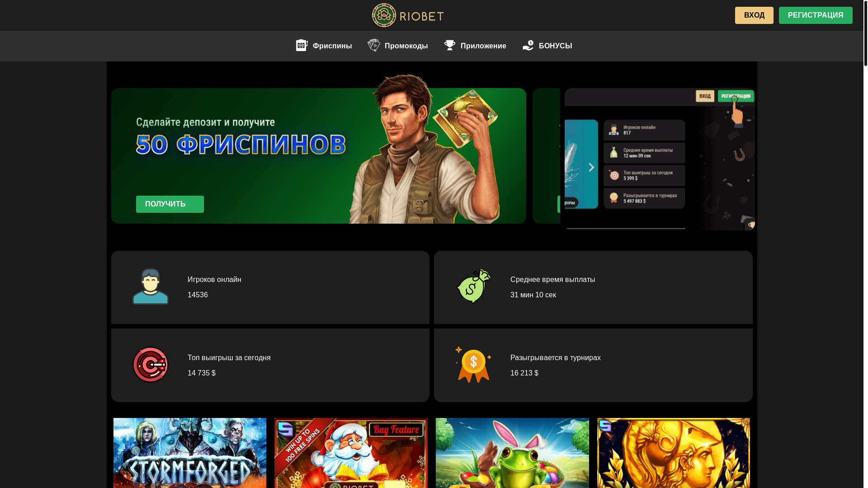This screenshot has width=868, height=488.
Task: Click the Топ выигрыш за сегодня label
Action: click(229, 358)
